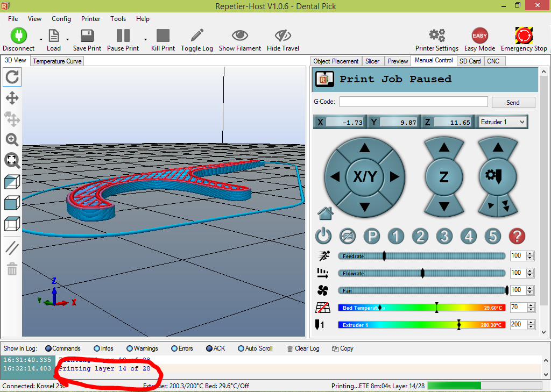Increase flowrate value stepper

(x=530, y=271)
